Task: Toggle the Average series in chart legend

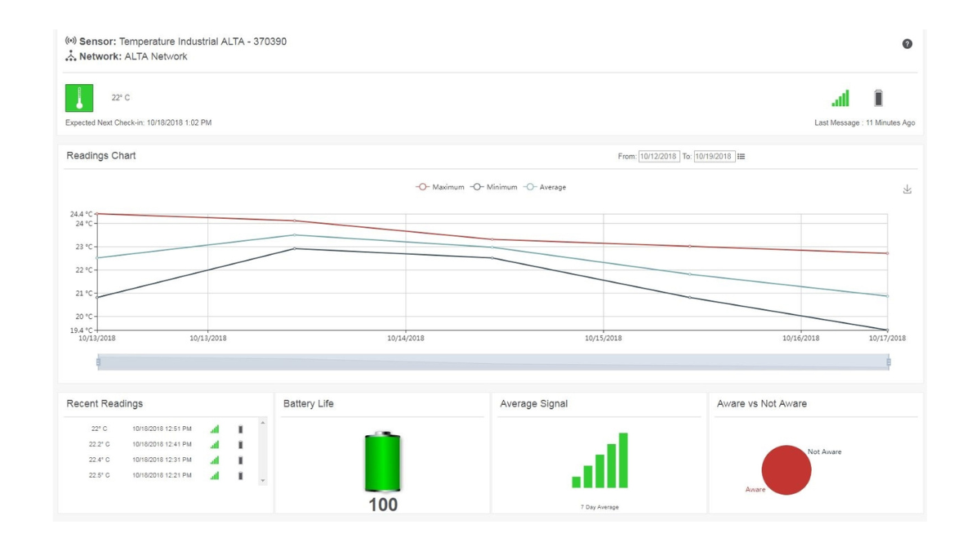Action: [x=545, y=187]
